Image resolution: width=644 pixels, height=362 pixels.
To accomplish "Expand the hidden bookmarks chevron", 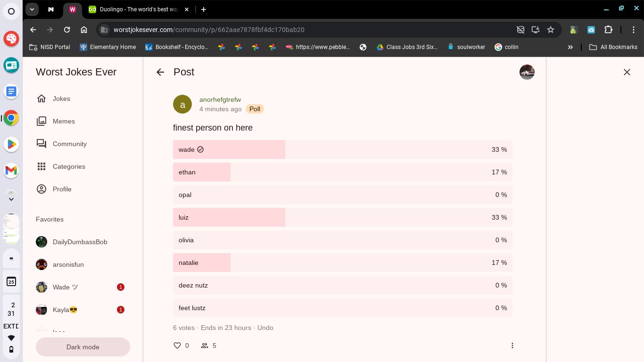I will point(570,47).
